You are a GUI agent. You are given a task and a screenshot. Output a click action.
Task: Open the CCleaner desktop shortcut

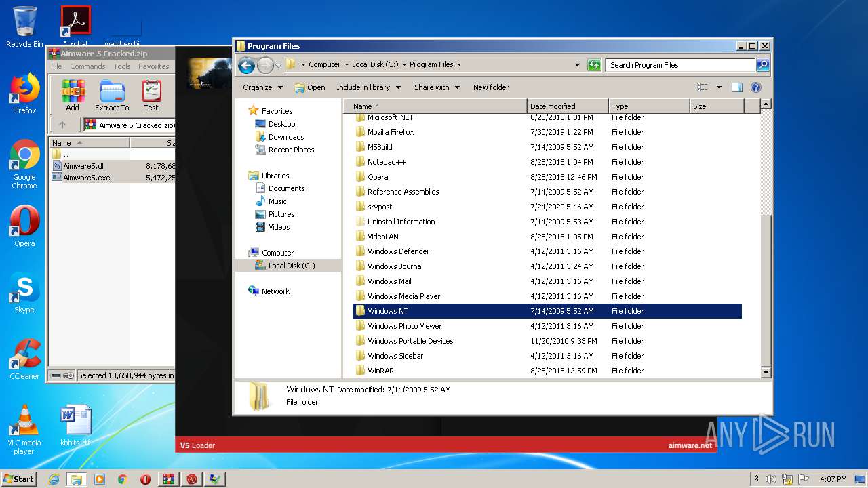(x=24, y=359)
